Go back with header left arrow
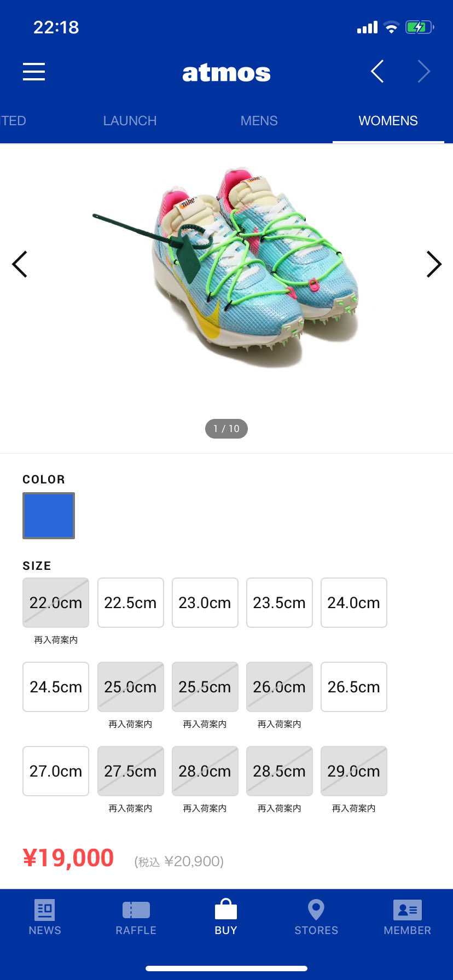The image size is (453, 980). [377, 72]
